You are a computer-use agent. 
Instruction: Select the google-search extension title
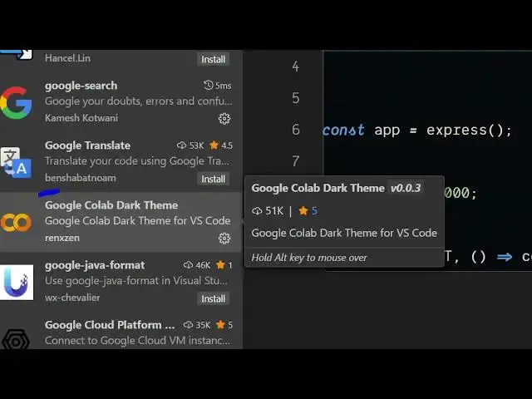click(81, 86)
